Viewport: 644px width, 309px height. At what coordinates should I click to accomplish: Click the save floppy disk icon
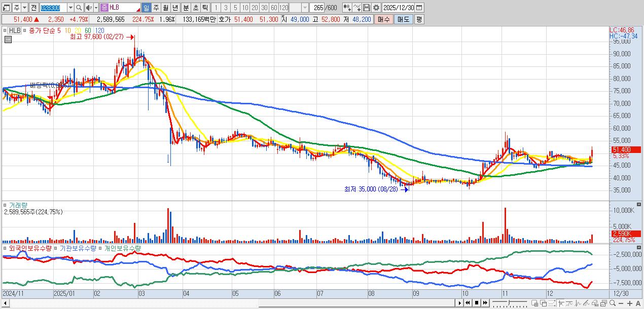point(367,8)
